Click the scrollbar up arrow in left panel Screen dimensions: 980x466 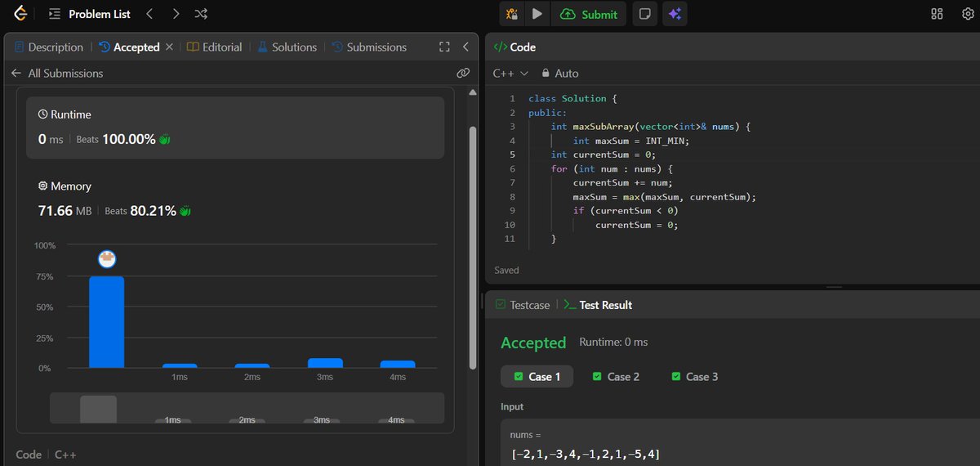coord(472,93)
